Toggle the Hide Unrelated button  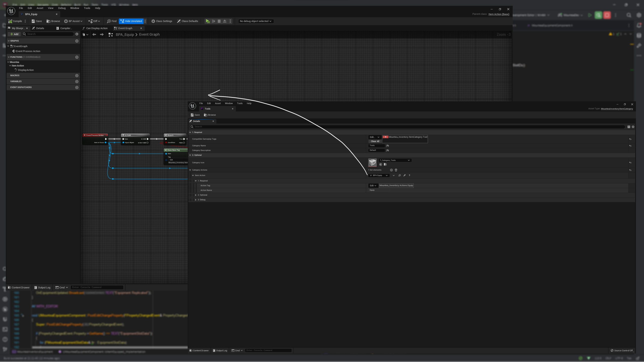(131, 21)
